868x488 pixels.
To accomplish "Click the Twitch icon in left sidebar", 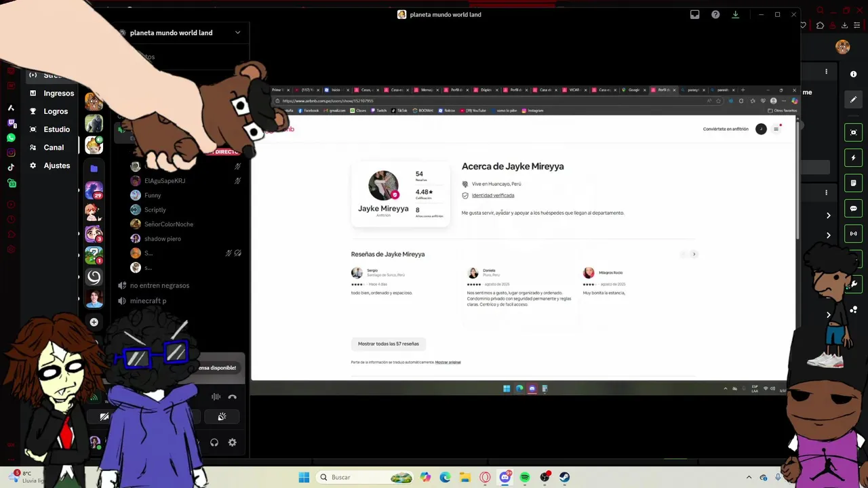I will coord(11,123).
